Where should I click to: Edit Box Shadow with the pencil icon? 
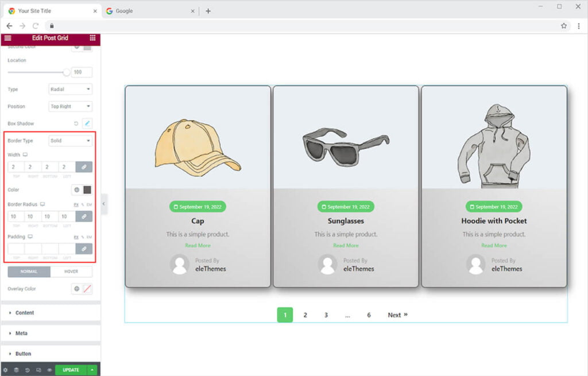pyautogui.click(x=87, y=123)
